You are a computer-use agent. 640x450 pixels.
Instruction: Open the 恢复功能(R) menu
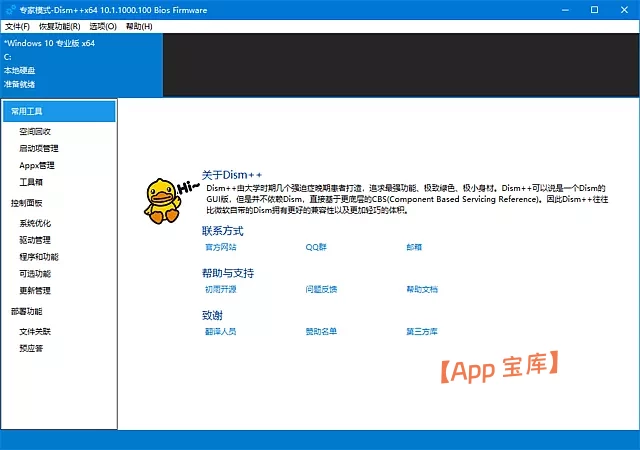point(61,26)
